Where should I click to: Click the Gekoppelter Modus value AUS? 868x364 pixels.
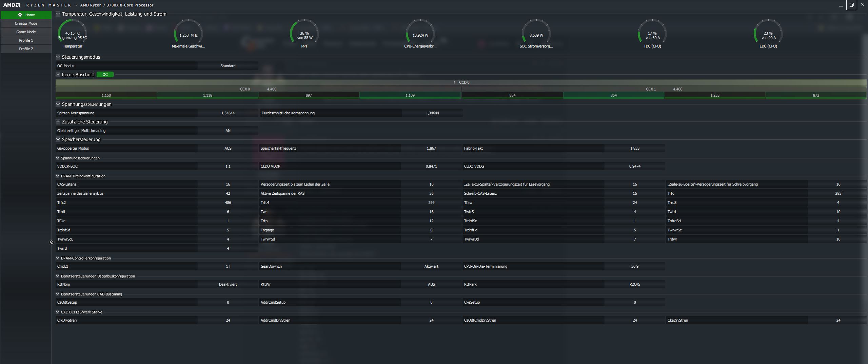(x=228, y=148)
